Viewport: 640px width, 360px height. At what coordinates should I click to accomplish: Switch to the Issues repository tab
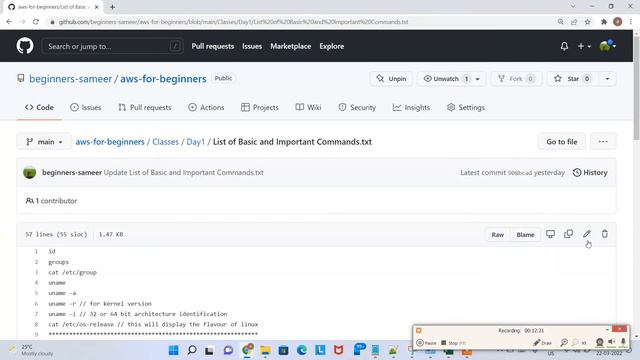click(x=86, y=107)
